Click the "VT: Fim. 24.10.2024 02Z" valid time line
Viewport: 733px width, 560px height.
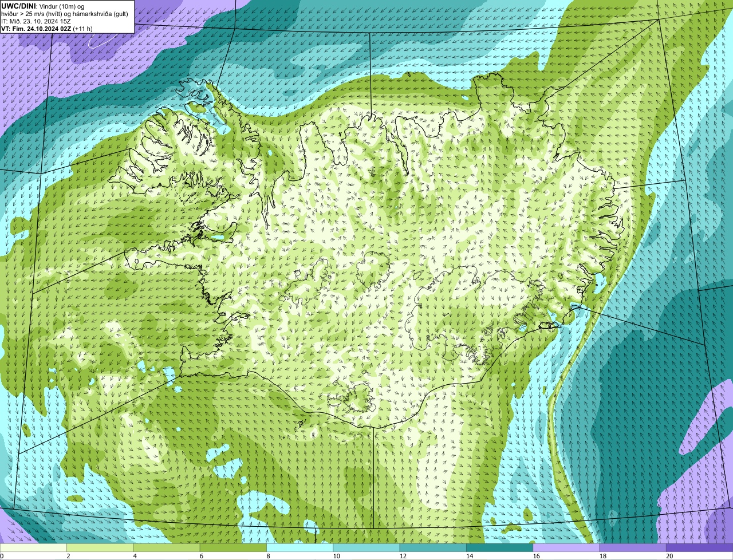click(37, 28)
